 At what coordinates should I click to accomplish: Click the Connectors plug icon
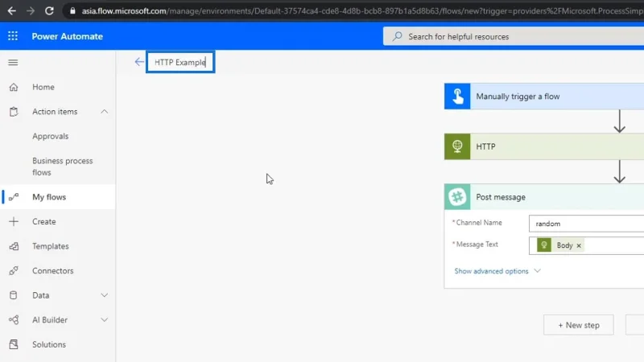tap(14, 271)
